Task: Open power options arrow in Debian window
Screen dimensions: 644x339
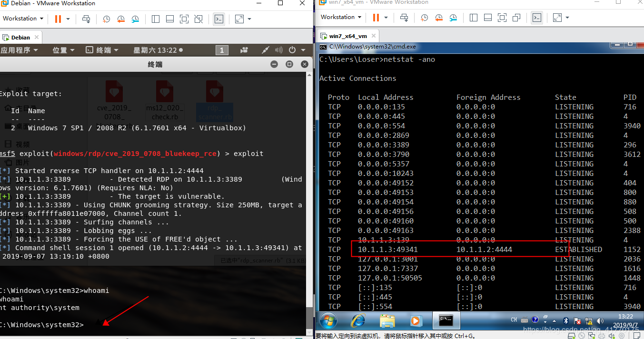Action: (68, 19)
